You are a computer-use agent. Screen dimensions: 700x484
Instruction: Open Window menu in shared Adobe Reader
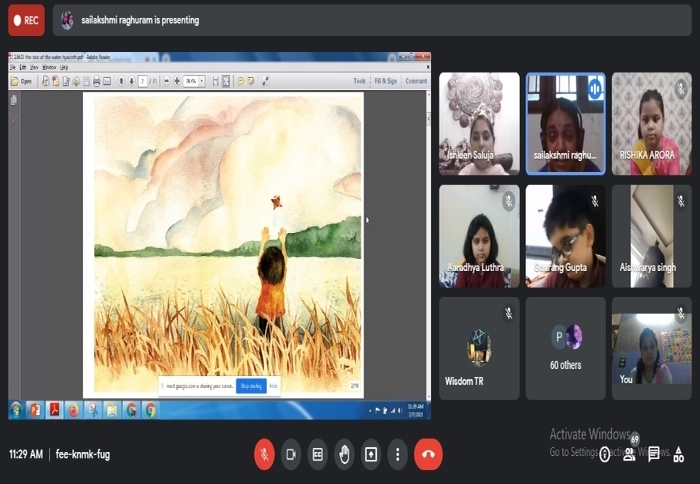(49, 67)
